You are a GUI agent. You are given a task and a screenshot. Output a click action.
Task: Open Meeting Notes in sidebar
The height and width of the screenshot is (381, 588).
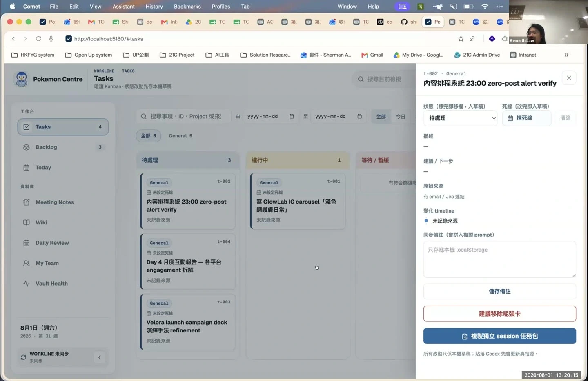pyautogui.click(x=63, y=202)
